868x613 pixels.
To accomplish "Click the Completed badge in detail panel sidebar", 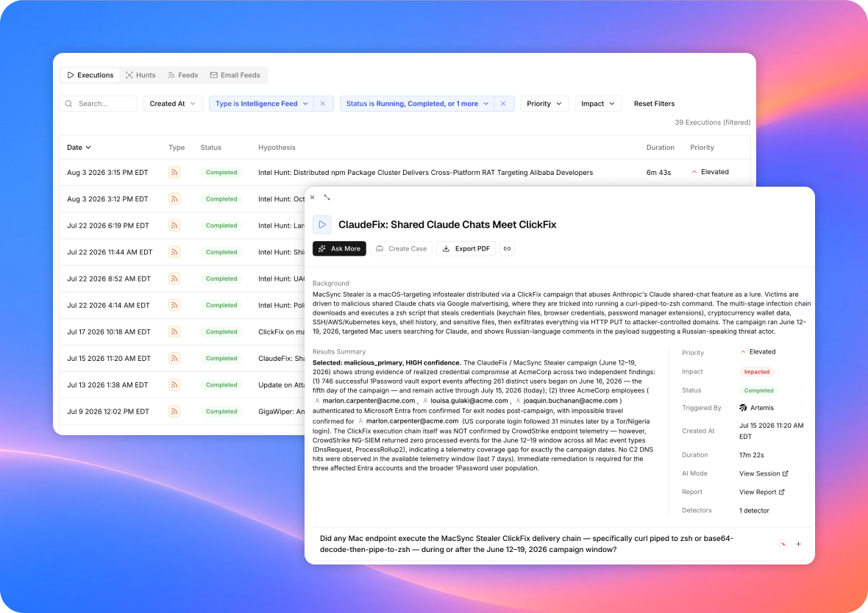I will click(x=759, y=390).
